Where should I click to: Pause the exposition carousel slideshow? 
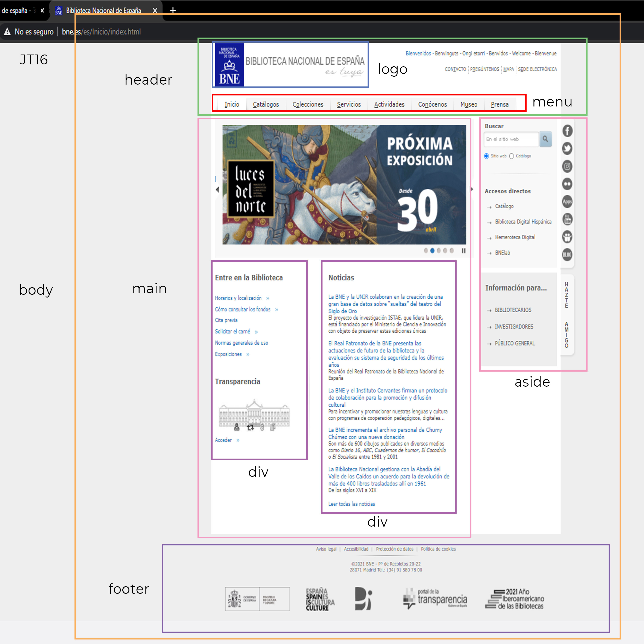point(463,251)
